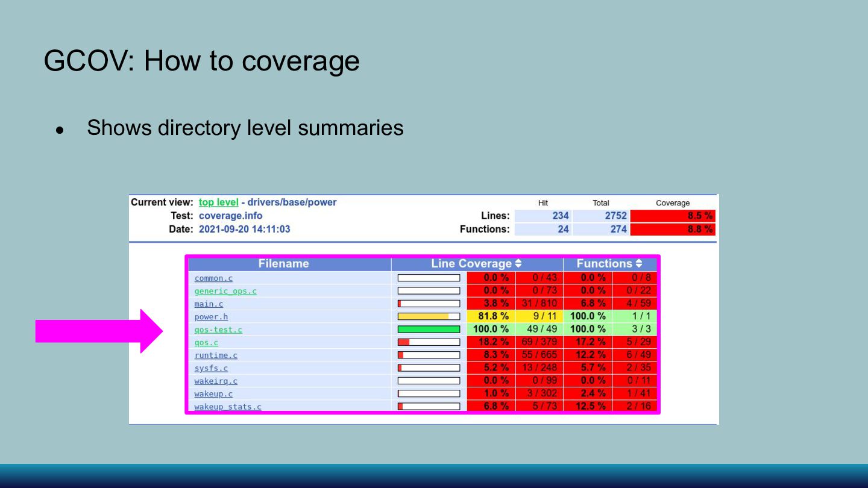Open main.c file link
This screenshot has height=488, width=868.
(209, 304)
